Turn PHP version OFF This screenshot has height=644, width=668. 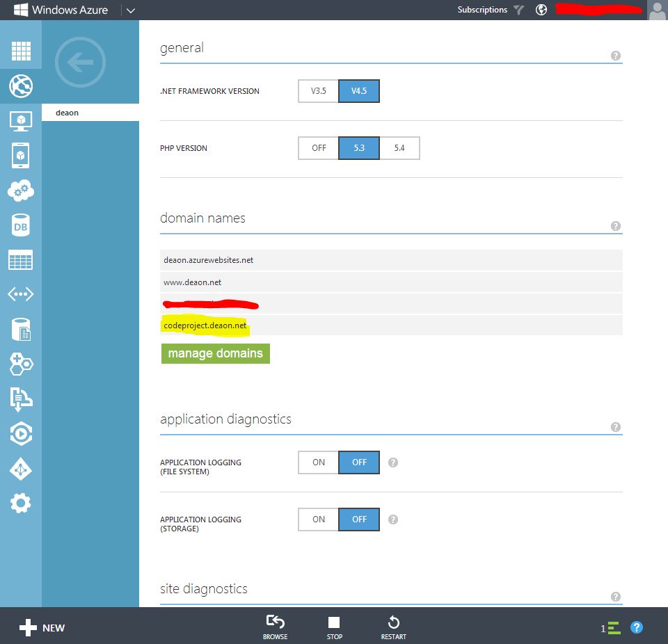[319, 148]
